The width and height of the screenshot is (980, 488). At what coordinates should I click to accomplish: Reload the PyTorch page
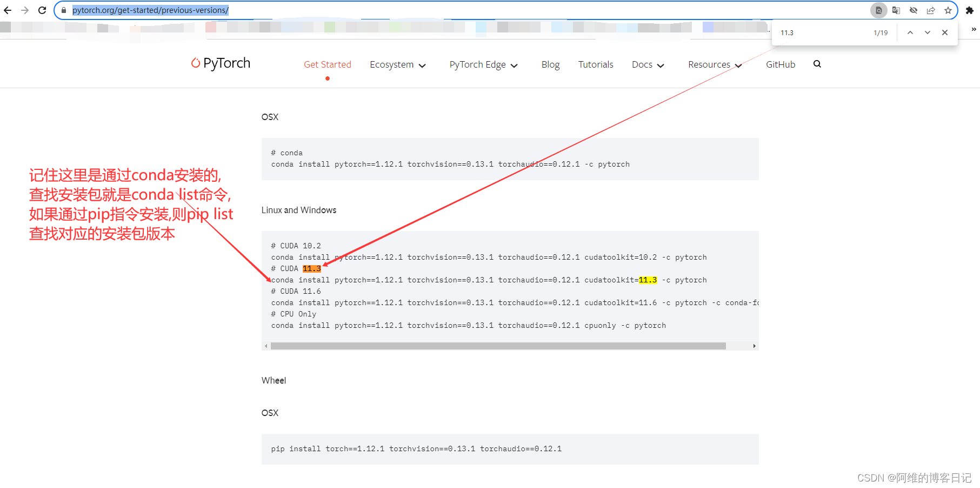click(42, 10)
